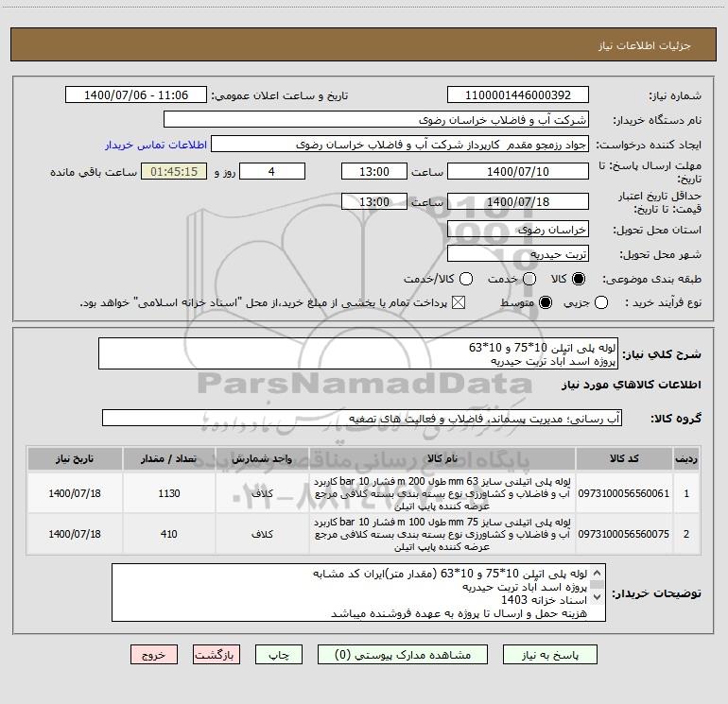The width and height of the screenshot is (728, 704).
Task: Click the کلاف unit cell in row 2
Action: 262,534
